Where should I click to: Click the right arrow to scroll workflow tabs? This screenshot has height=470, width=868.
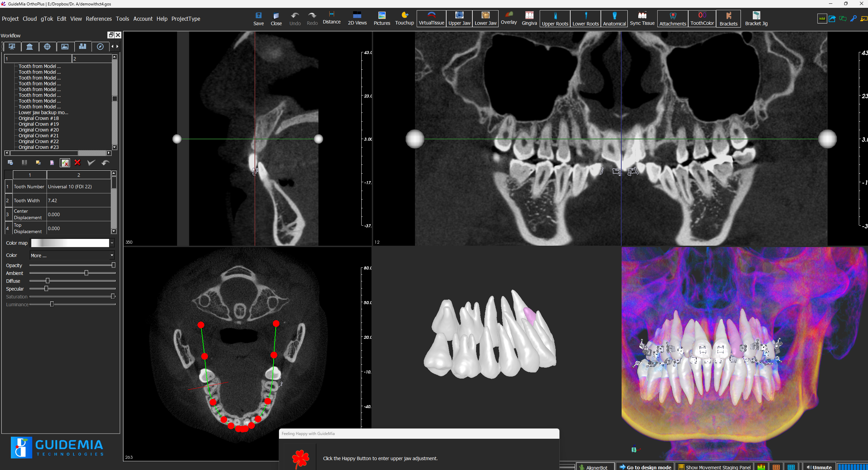pos(118,47)
